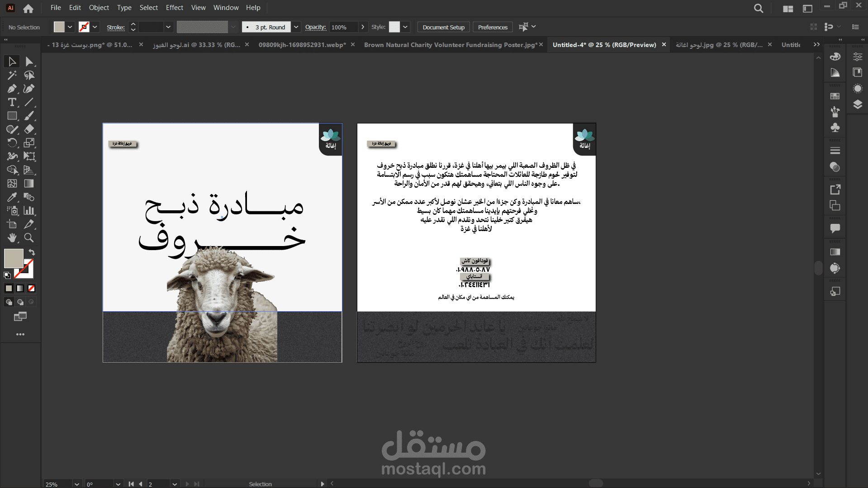The height and width of the screenshot is (488, 868).
Task: Select the Rotate tool
Action: 12,143
